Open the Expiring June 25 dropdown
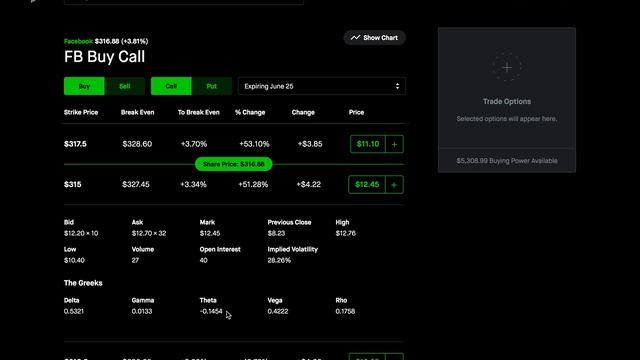This screenshot has width=640, height=360. point(322,86)
